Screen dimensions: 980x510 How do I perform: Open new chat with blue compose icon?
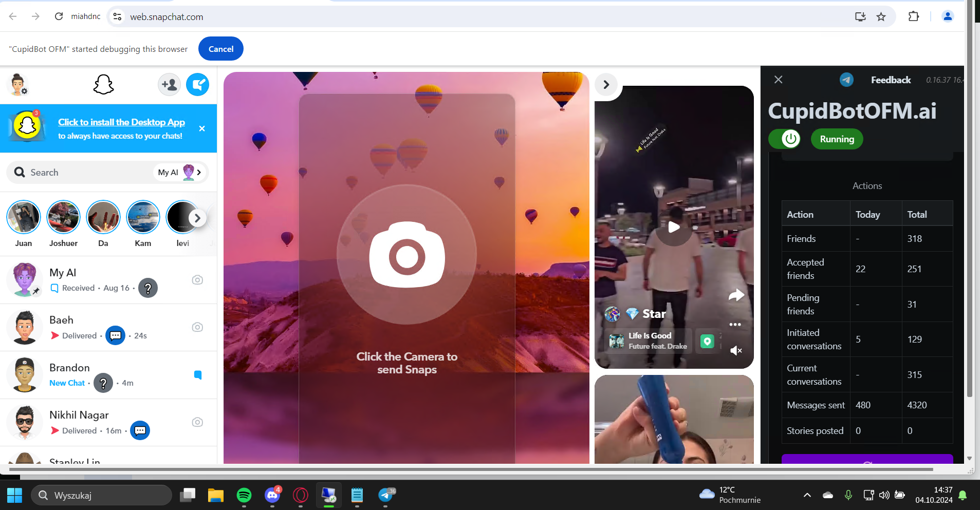(197, 84)
